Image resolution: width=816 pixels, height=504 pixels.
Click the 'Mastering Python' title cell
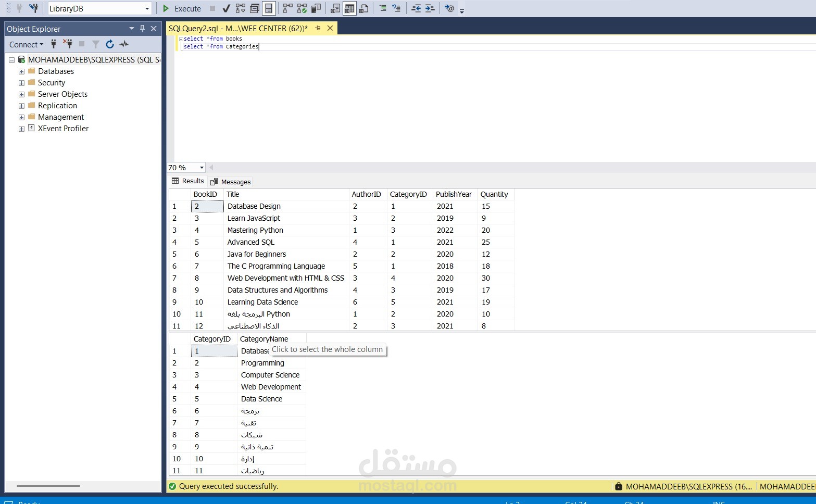[286, 230]
